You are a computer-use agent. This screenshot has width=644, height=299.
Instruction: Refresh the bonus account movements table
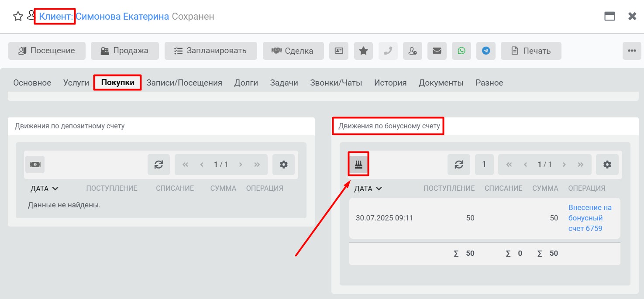459,165
